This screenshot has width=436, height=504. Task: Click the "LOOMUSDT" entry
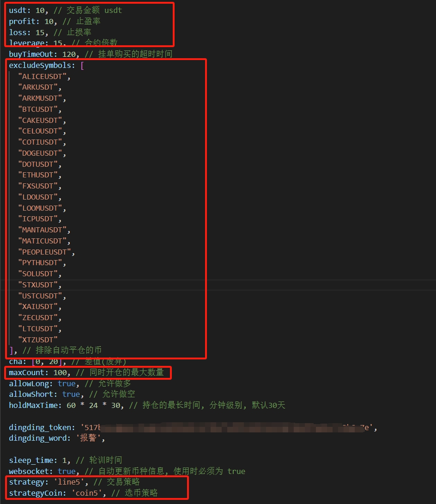coord(40,208)
